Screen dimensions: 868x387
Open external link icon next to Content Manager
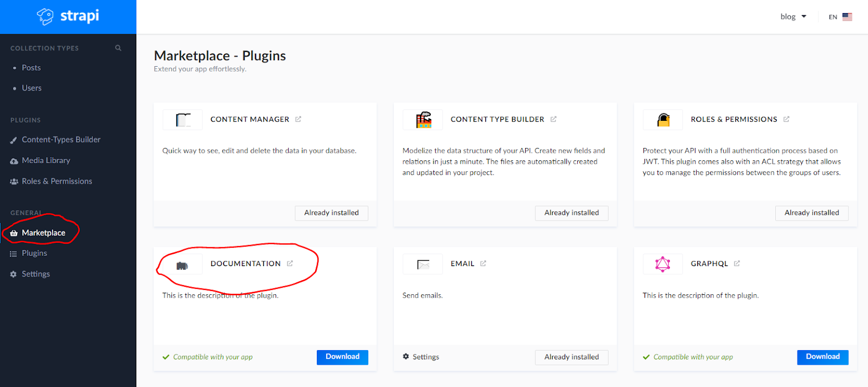pos(298,119)
